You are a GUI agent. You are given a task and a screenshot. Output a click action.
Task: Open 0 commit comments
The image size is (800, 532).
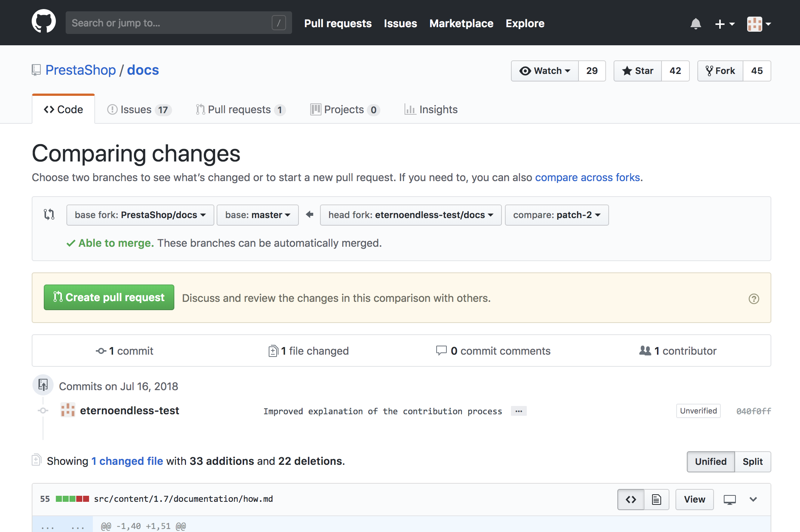point(493,351)
